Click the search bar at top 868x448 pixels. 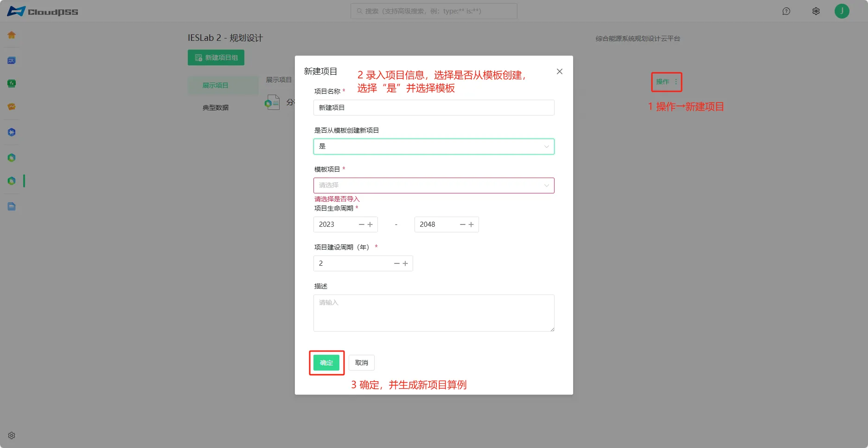coord(434,11)
